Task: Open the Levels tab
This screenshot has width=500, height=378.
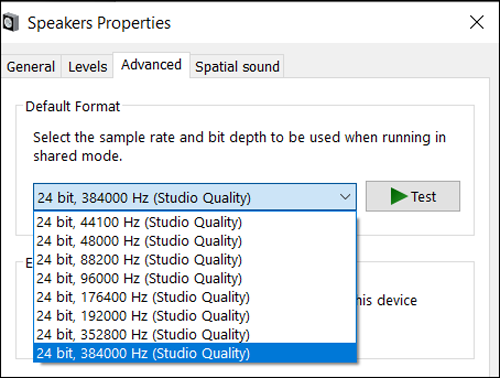Action: (x=87, y=67)
